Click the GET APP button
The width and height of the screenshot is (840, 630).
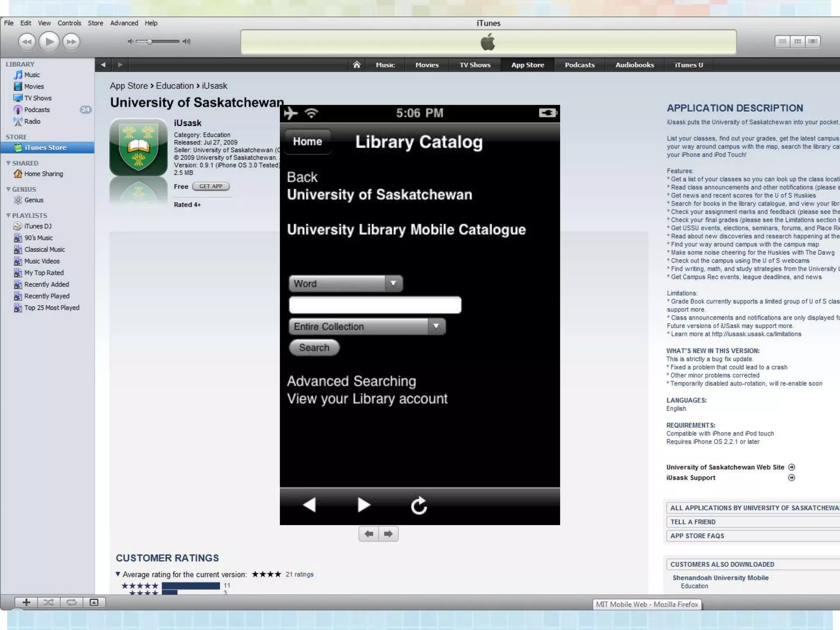211,186
